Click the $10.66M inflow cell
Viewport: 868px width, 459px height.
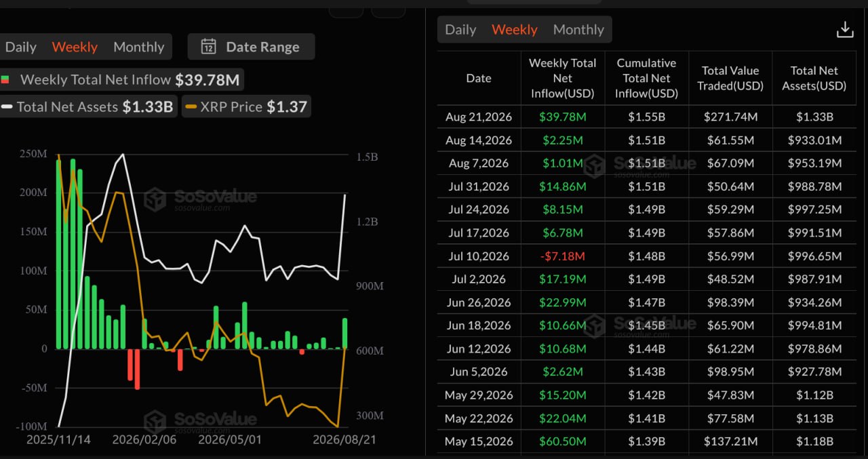(x=563, y=325)
